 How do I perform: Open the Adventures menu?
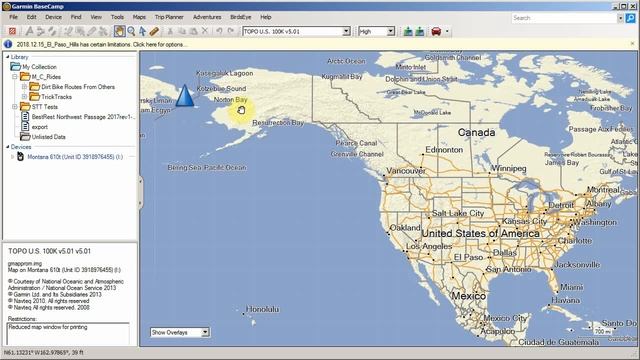coord(207,17)
